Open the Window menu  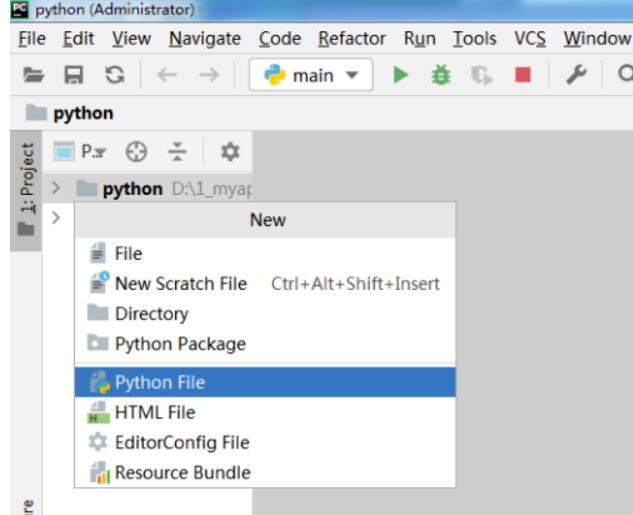[x=597, y=39]
